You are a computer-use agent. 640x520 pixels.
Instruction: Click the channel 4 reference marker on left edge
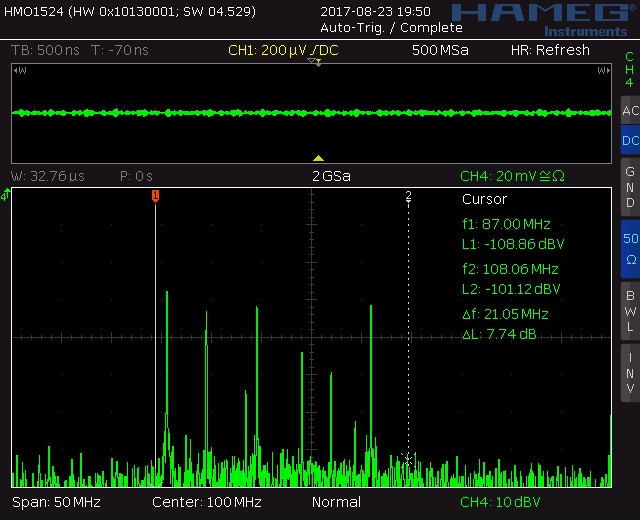coord(5,196)
